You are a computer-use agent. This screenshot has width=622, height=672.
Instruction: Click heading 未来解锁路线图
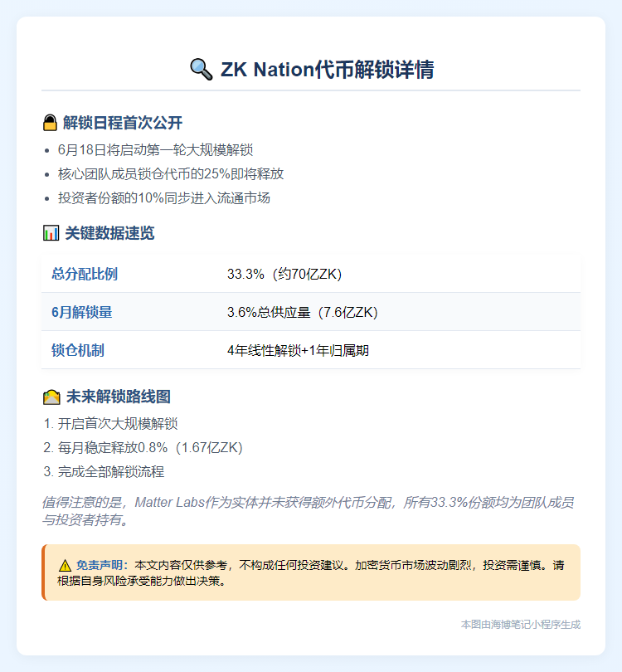[119, 397]
